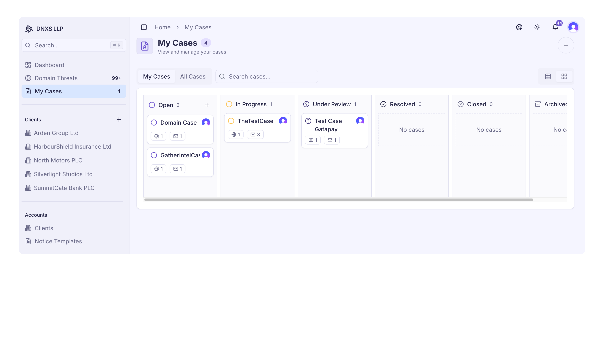Open Domain Threats in sidebar
604x364 pixels.
click(x=56, y=78)
